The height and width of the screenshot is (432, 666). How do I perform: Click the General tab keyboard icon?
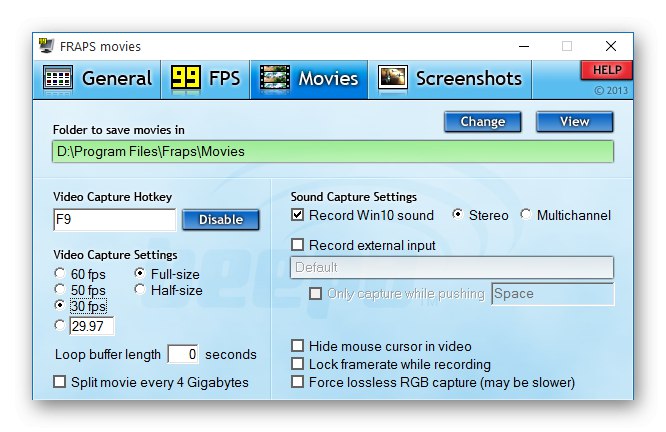58,78
